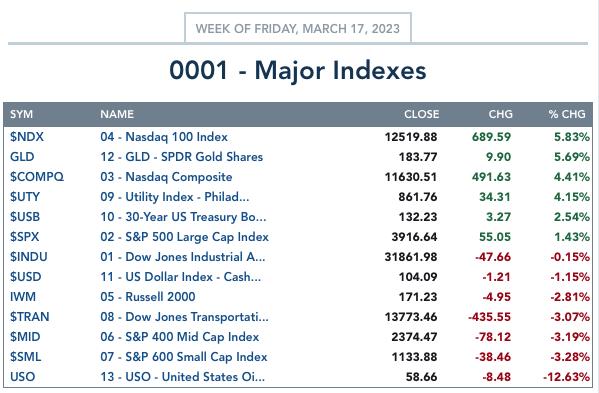
Task: Click the USO symbol link
Action: [23, 377]
